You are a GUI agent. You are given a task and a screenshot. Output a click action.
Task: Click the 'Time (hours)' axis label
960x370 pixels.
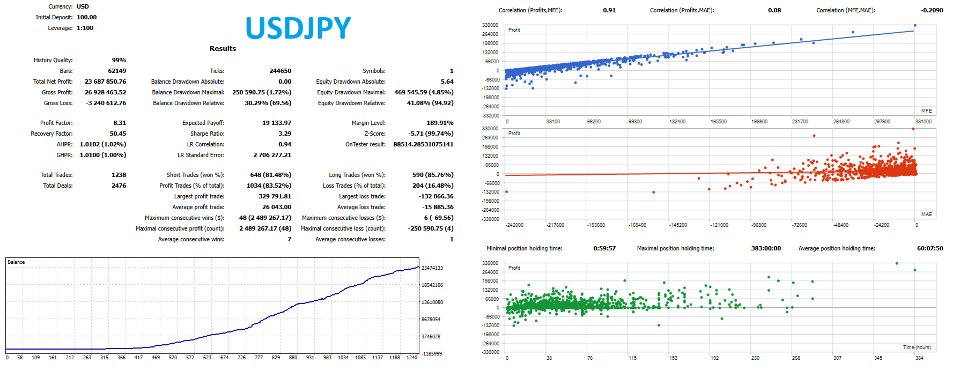pyautogui.click(x=917, y=347)
